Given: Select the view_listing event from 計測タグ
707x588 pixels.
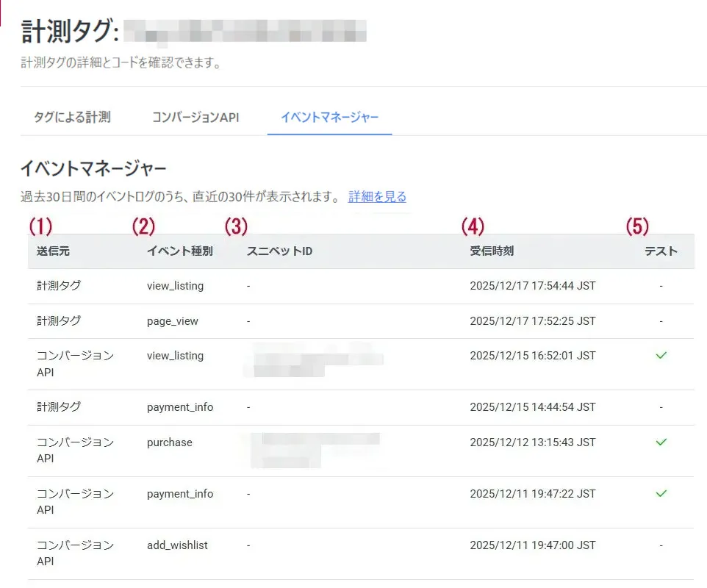Looking at the screenshot, I should click(176, 286).
